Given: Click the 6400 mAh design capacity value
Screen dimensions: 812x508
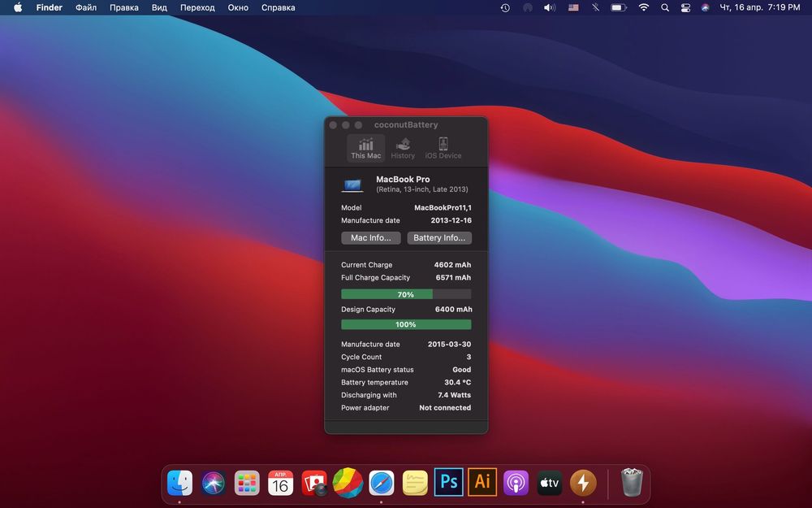Looking at the screenshot, I should pyautogui.click(x=454, y=310).
